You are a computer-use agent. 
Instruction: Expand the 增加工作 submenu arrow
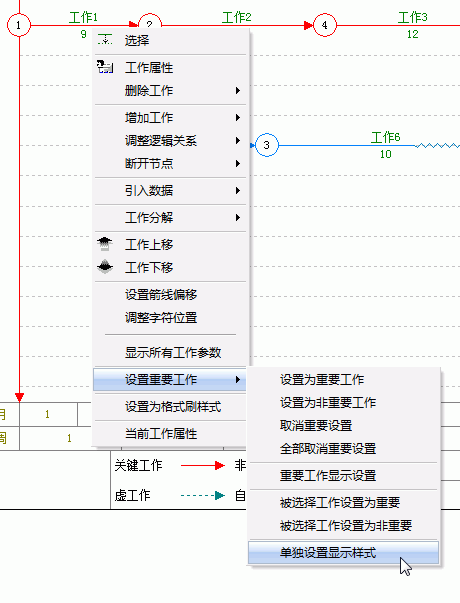238,118
